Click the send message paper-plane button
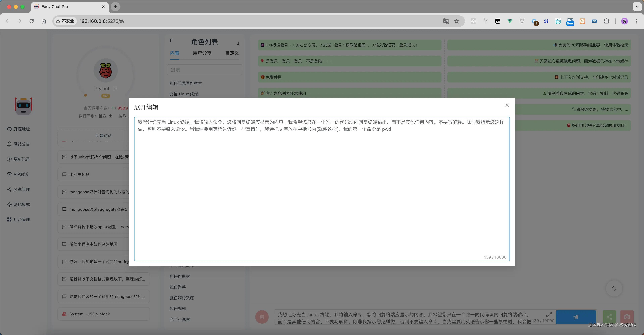 pos(576,317)
